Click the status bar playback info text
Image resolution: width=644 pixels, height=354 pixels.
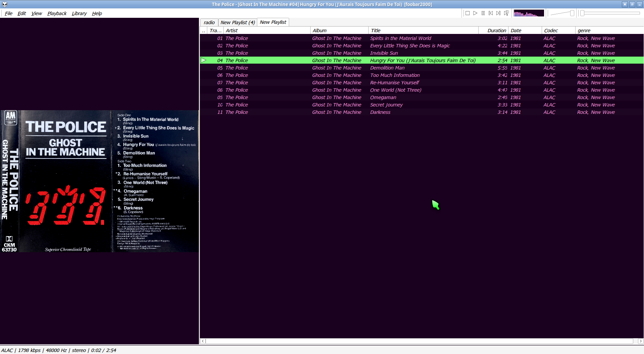(59, 350)
